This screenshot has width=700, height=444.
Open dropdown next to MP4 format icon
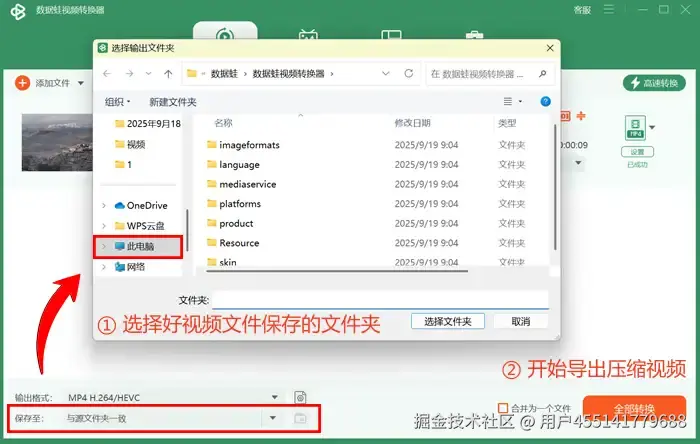click(652, 128)
